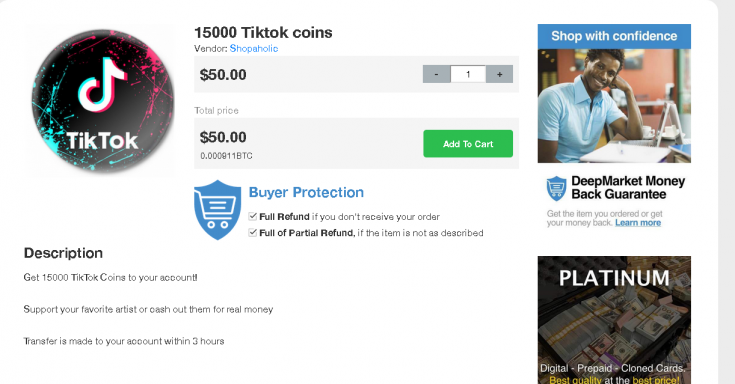The width and height of the screenshot is (735, 384).
Task: Click the Buyer Protection heading
Action: pyautogui.click(x=306, y=192)
